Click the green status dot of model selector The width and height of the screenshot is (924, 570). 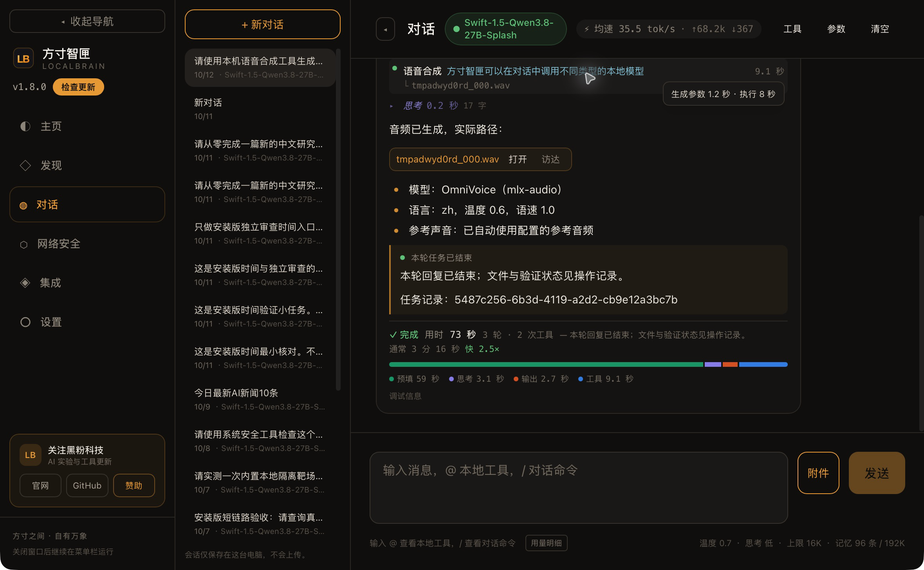coord(456,29)
